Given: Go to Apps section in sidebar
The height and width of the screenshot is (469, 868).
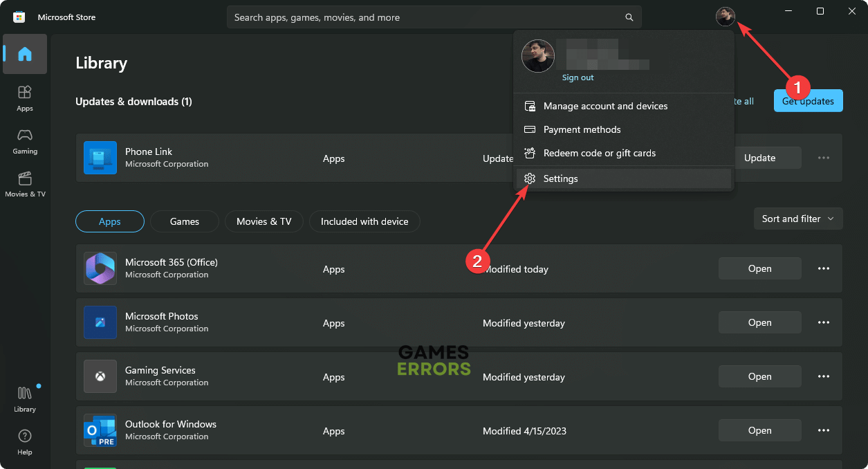Looking at the screenshot, I should click(x=25, y=98).
